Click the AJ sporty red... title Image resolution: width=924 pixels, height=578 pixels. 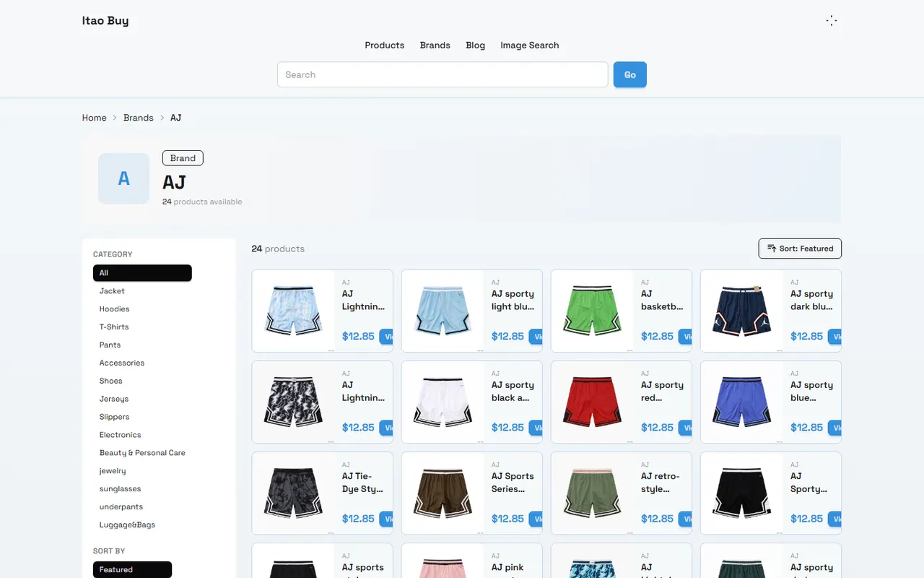pyautogui.click(x=662, y=392)
